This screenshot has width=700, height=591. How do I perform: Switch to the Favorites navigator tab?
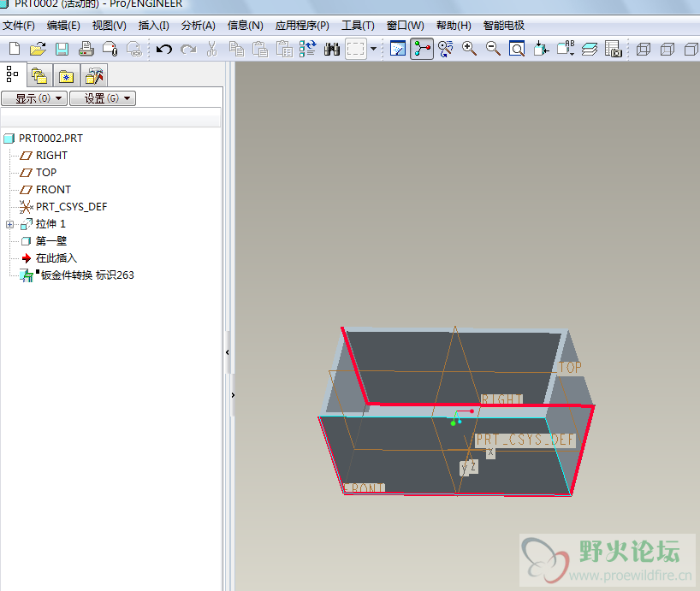[x=67, y=75]
